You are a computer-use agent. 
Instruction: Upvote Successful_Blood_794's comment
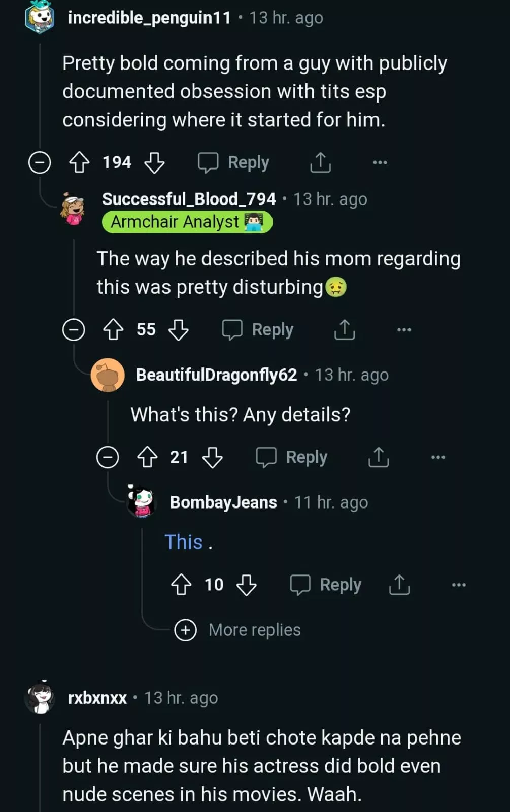[113, 330]
